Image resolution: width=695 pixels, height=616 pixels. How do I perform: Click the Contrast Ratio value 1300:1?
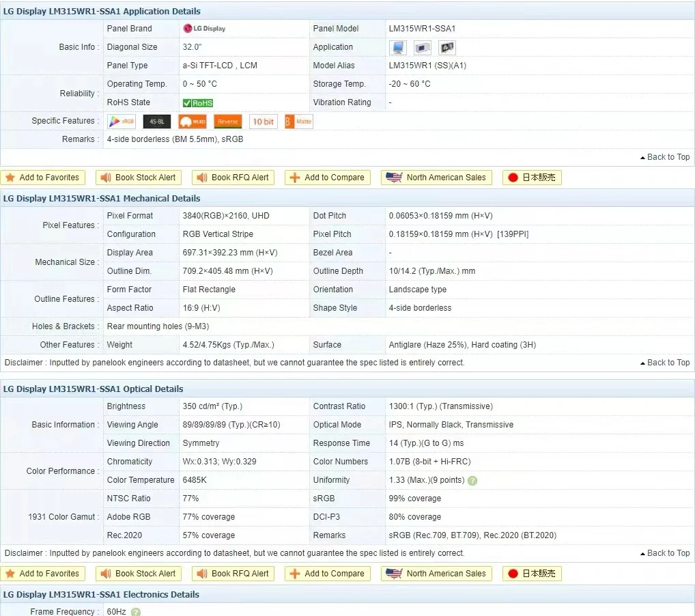click(440, 406)
